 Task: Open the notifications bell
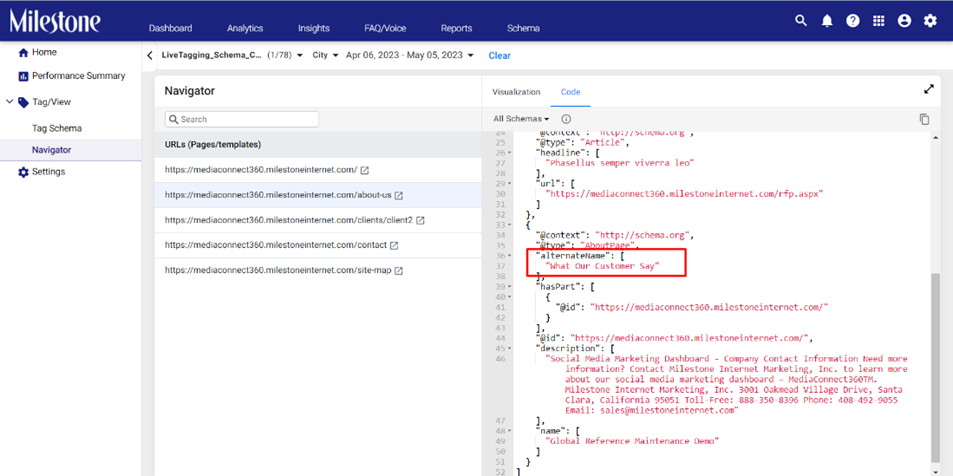(827, 21)
